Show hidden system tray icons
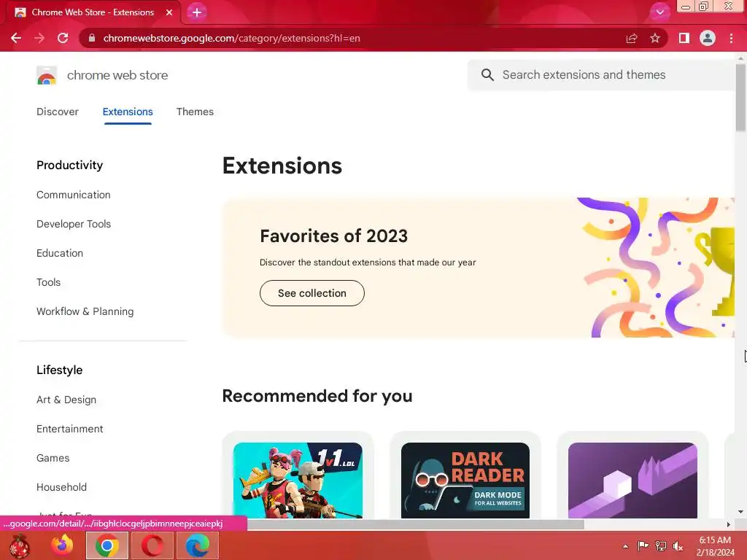747x560 pixels. pos(625,546)
